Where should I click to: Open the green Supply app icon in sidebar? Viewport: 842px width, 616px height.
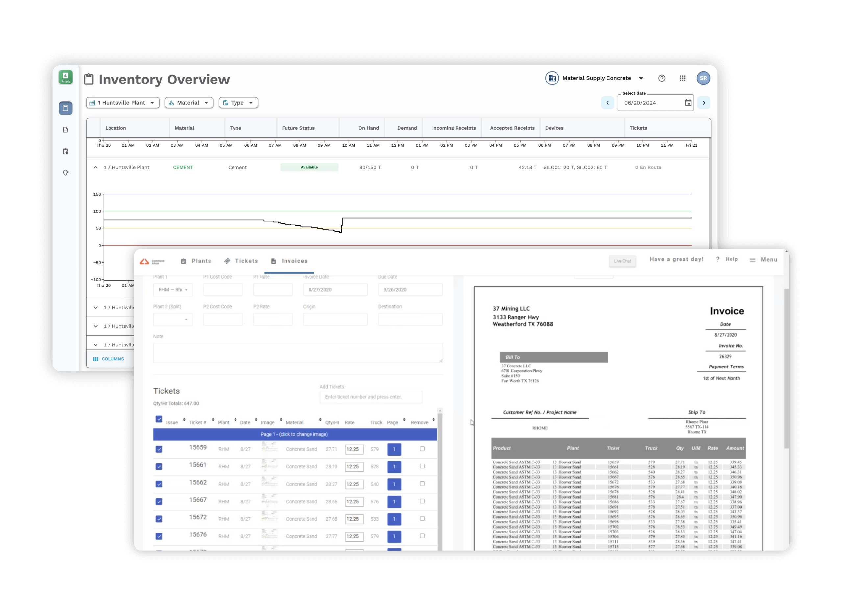66,77
